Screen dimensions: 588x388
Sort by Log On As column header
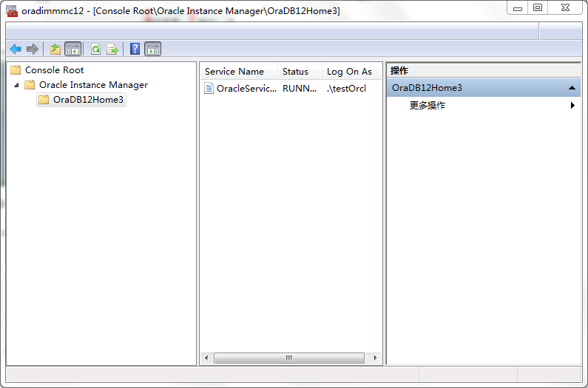(352, 72)
